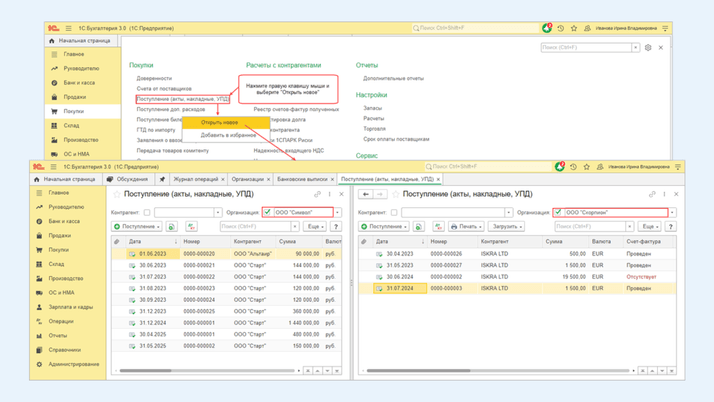Screen dimensions: 714x402
Task: Uncheck Организация checkbox beside ООО "Символ"
Action: (x=267, y=212)
